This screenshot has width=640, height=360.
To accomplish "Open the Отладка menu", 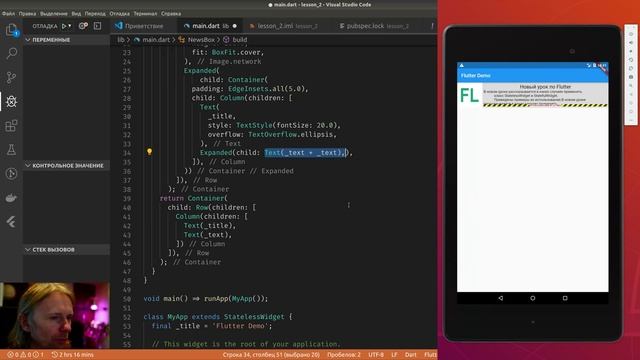I will pos(120,13).
